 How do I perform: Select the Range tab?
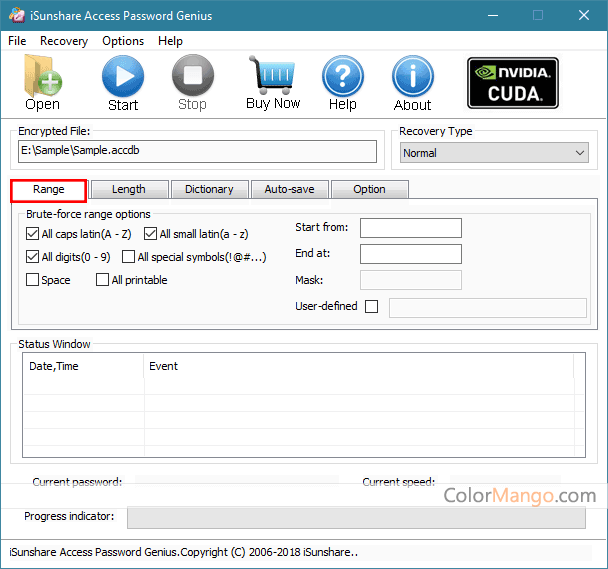click(48, 190)
